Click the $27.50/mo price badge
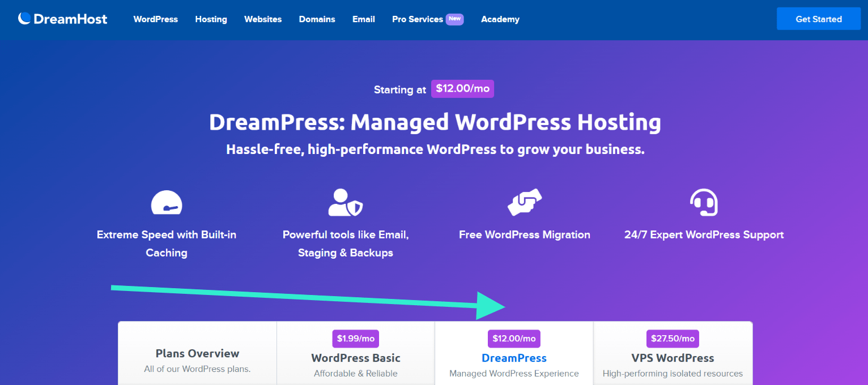 click(x=673, y=339)
